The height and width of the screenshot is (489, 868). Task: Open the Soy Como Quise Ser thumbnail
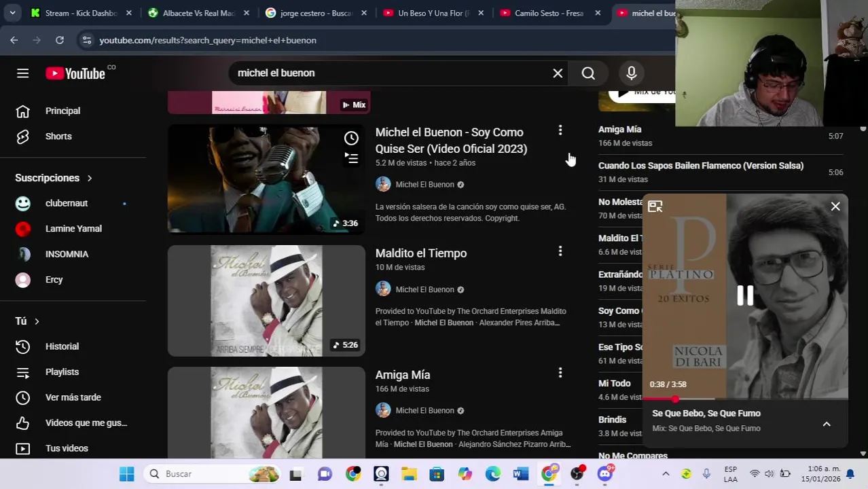(266, 179)
